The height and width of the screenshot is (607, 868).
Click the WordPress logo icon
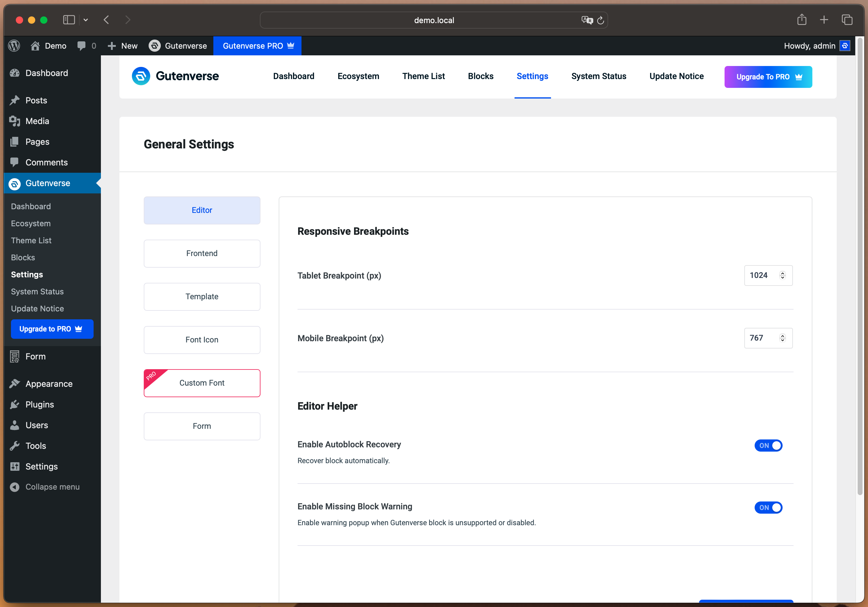pyautogui.click(x=14, y=46)
